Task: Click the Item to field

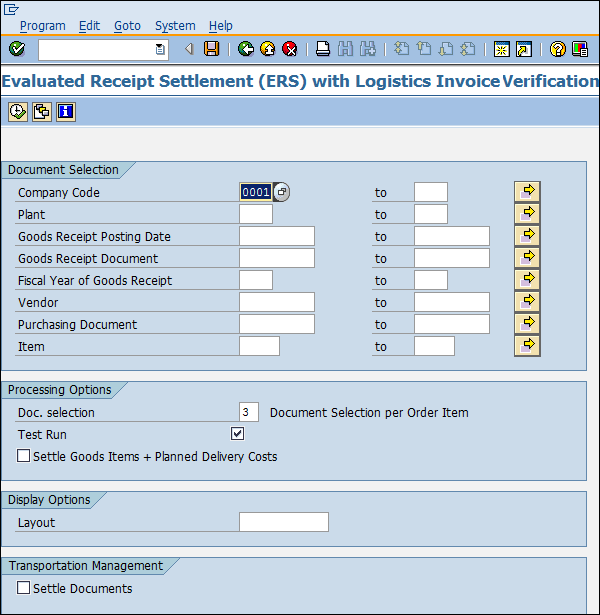Action: pos(434,346)
